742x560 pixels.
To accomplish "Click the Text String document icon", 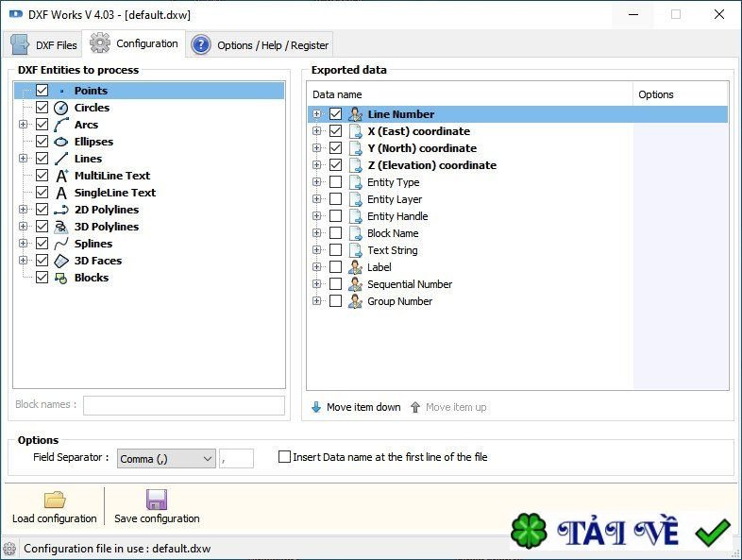I will [x=355, y=250].
